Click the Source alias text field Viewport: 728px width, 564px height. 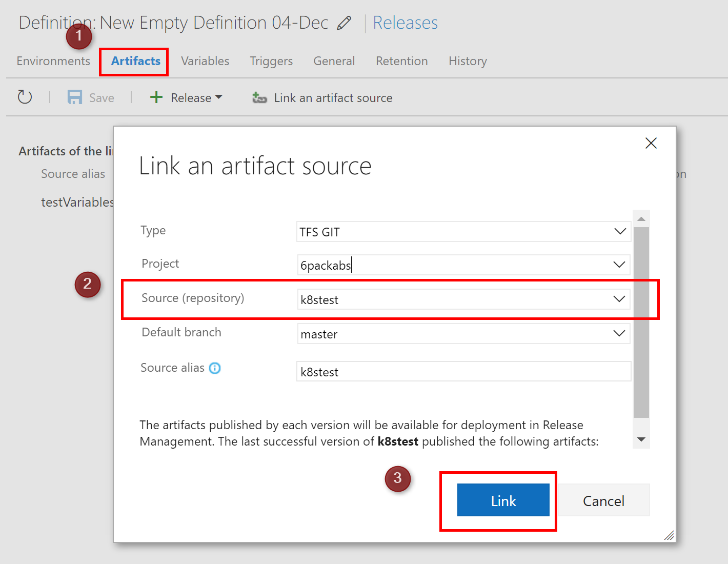point(463,372)
